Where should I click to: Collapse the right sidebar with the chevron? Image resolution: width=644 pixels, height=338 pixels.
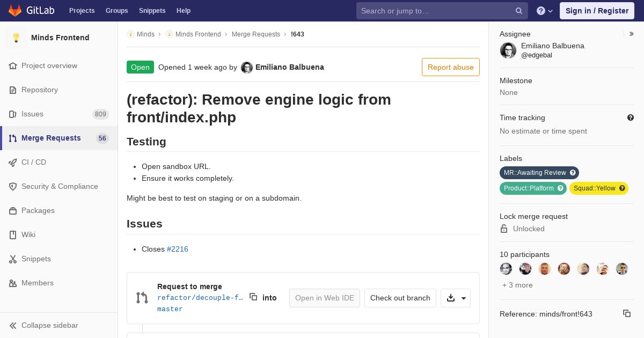pos(632,34)
